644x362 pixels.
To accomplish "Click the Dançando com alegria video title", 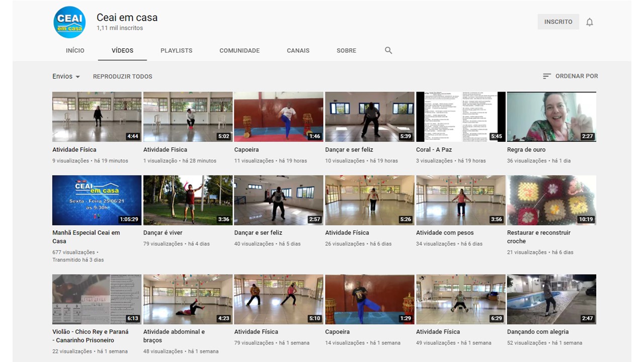I will [538, 332].
